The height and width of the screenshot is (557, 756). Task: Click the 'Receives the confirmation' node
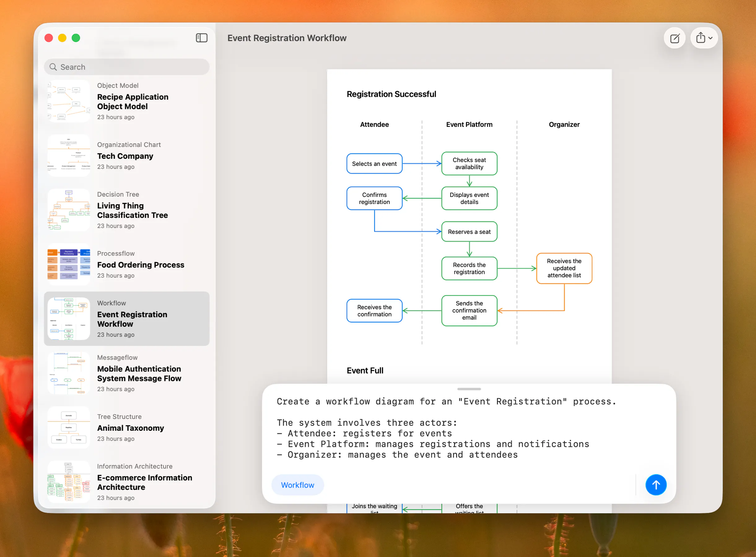click(374, 311)
